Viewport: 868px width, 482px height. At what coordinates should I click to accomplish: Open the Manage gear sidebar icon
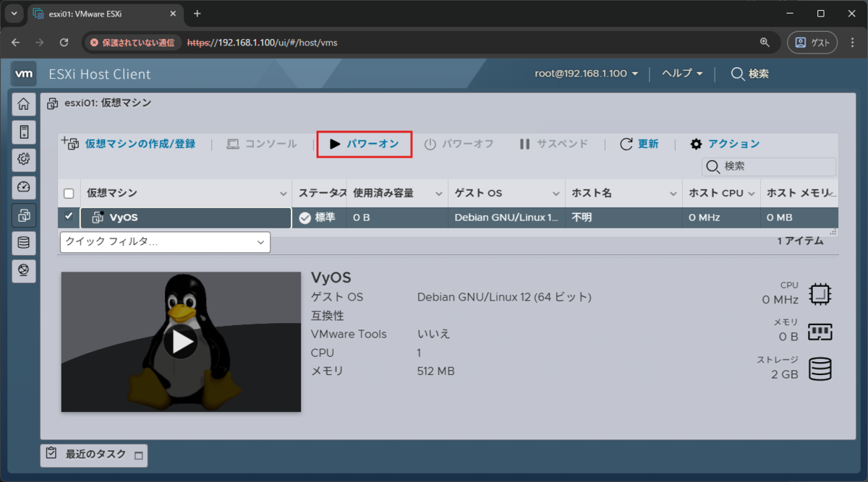click(24, 160)
